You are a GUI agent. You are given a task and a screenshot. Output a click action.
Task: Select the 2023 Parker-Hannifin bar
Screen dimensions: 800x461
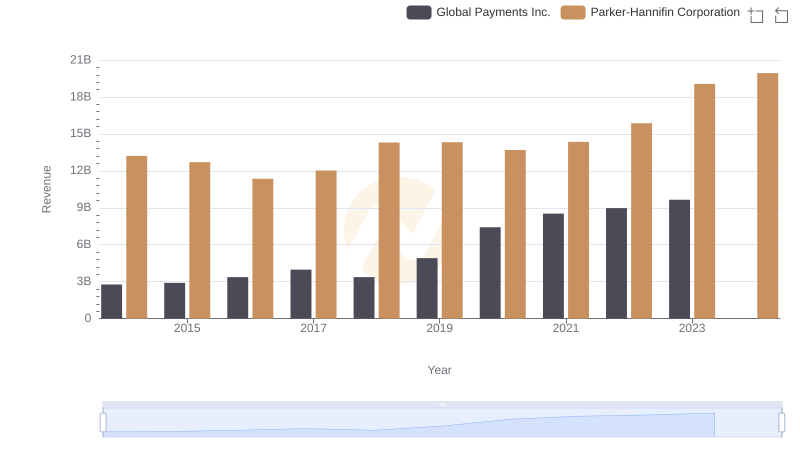click(705, 201)
